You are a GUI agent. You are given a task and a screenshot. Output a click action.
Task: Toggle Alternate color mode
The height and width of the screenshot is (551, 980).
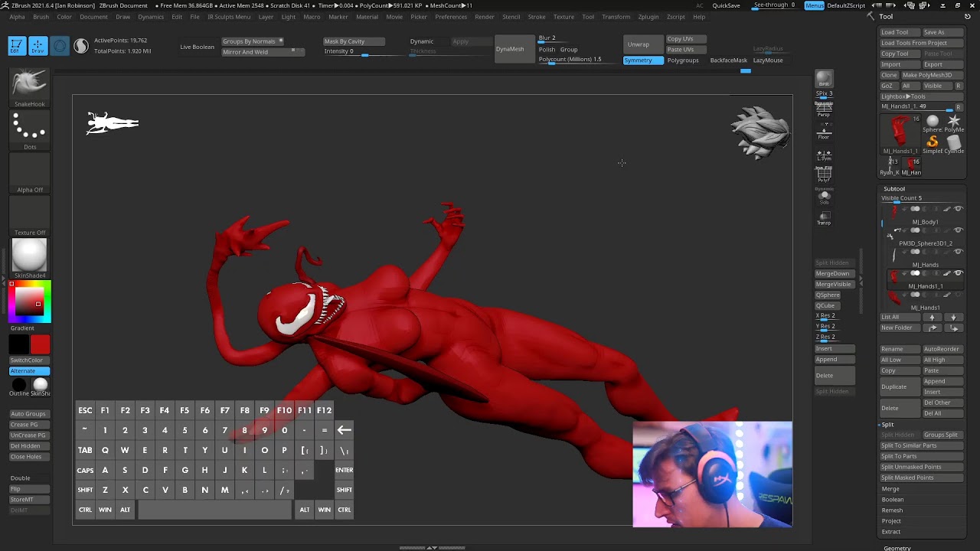point(30,371)
